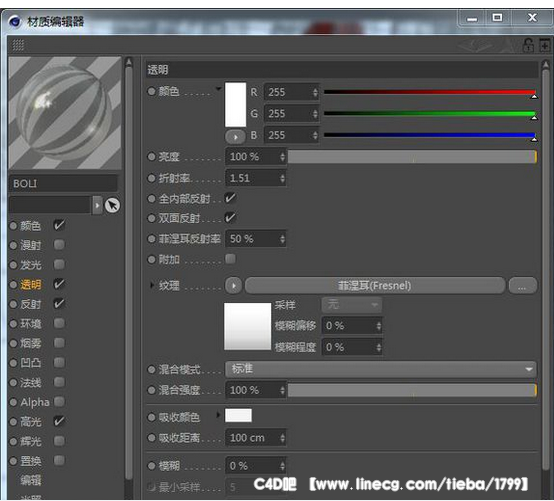Screen dimensions: 554x501
Task: Select the 透明 channel in sidebar
Action: coord(30,284)
